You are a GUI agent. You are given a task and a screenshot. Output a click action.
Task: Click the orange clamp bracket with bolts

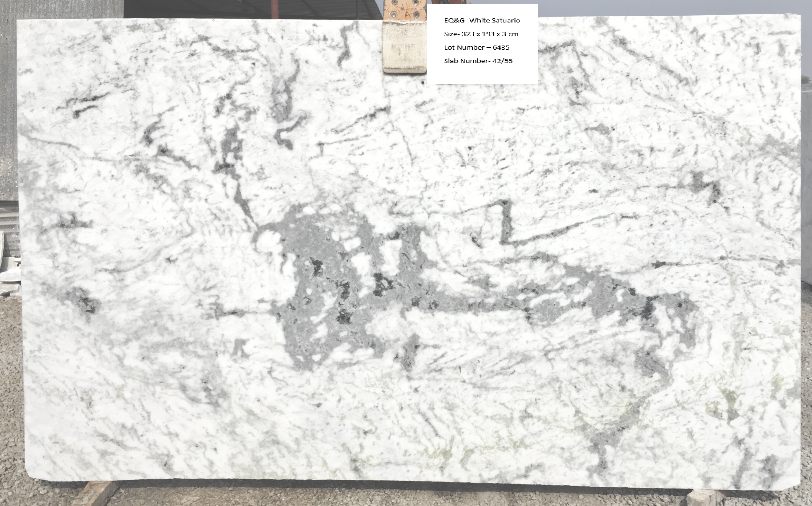(405, 10)
